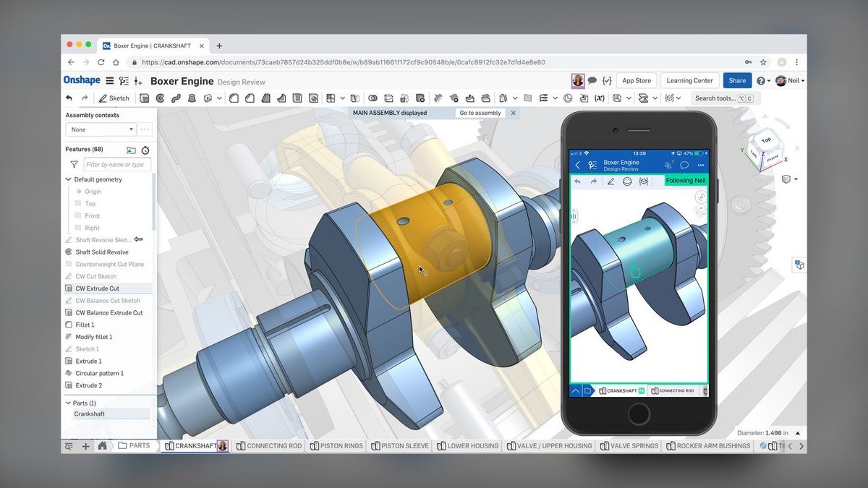The width and height of the screenshot is (868, 488).
Task: Collapse the Parts (1) section
Action: (x=69, y=403)
